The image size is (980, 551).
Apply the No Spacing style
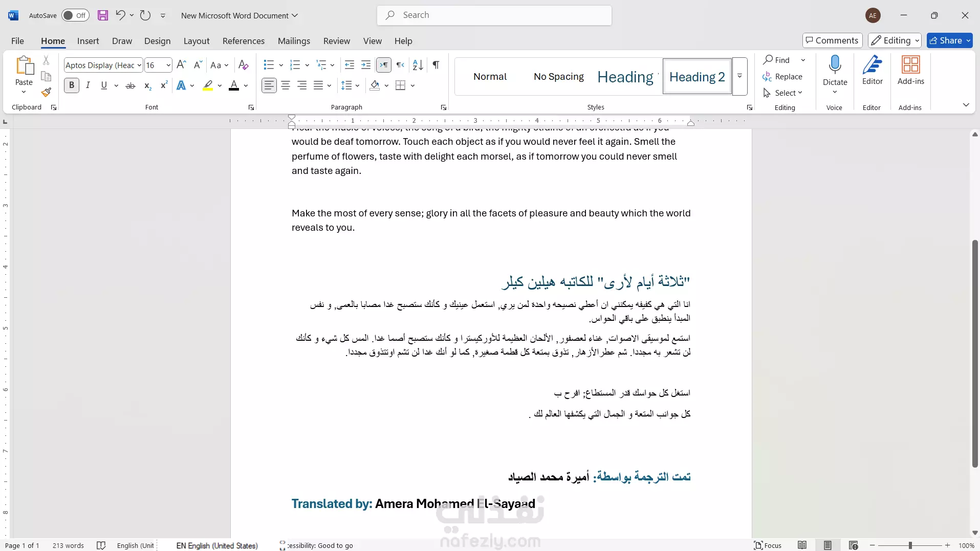559,77
